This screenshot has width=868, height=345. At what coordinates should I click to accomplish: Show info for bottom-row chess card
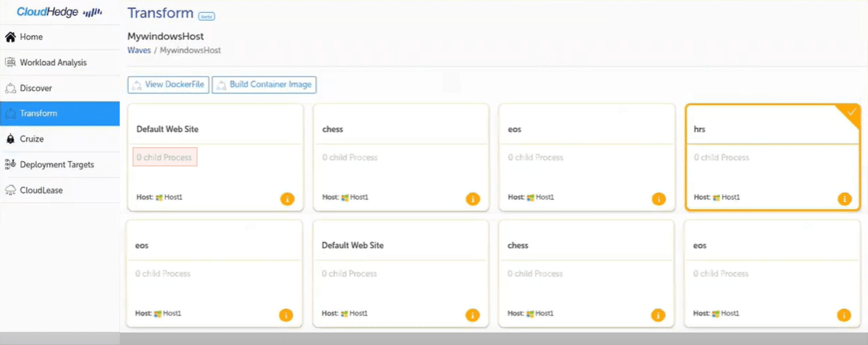658,315
